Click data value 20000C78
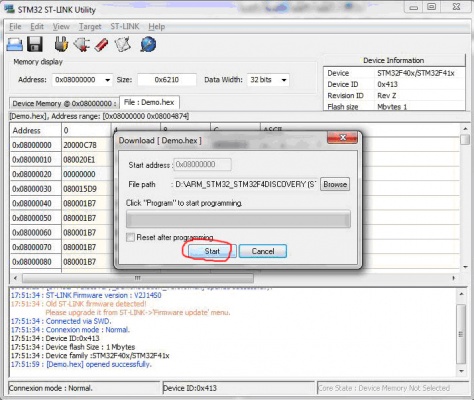 pyautogui.click(x=80, y=145)
